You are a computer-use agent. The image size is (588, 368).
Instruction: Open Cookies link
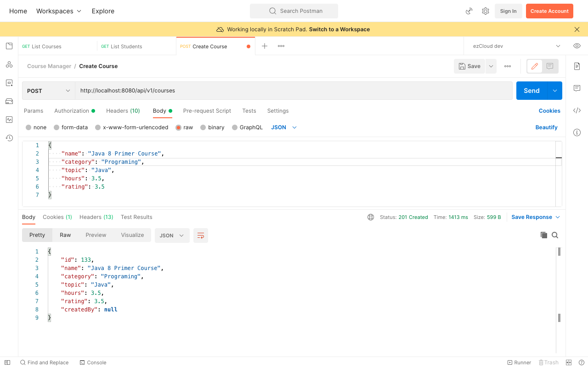pos(549,111)
